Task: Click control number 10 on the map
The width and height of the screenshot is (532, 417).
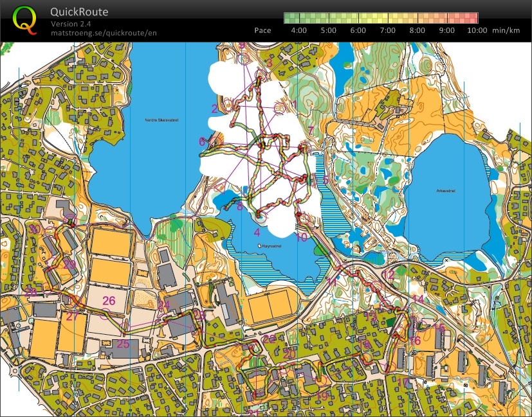Action: coord(302,237)
